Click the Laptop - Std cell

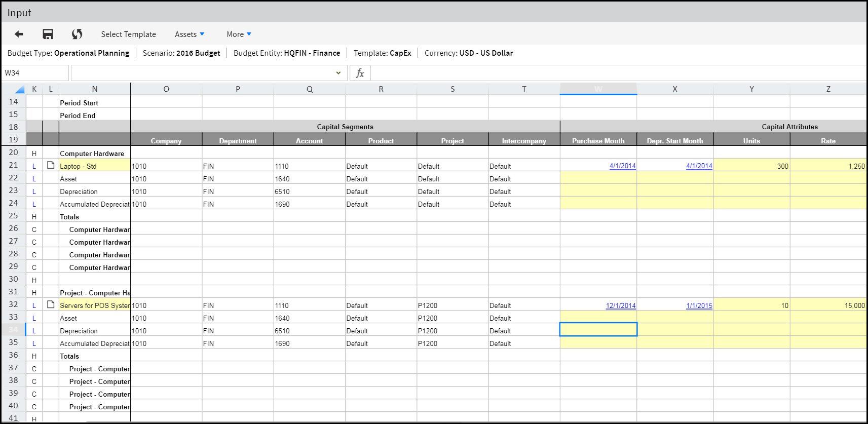tap(95, 166)
